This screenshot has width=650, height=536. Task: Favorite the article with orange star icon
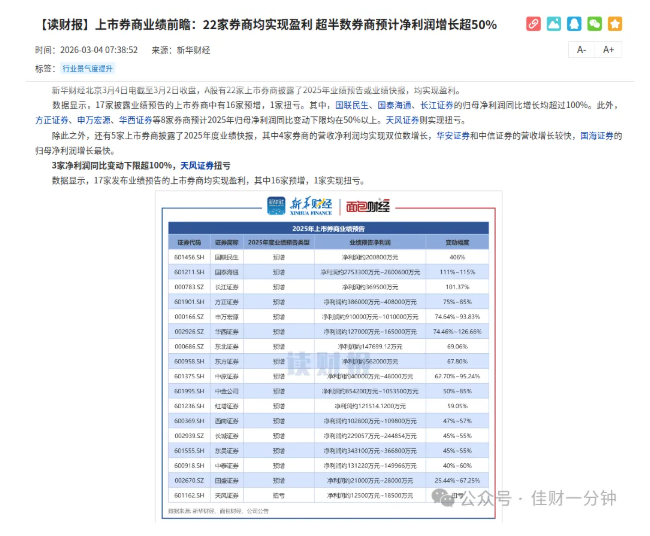(x=615, y=24)
